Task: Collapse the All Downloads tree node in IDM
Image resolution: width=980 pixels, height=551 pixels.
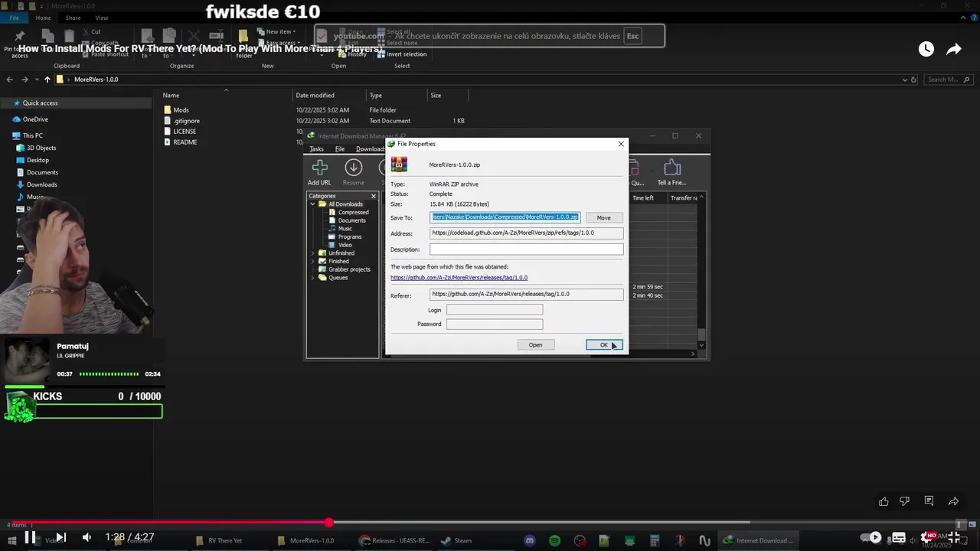Action: [313, 204]
